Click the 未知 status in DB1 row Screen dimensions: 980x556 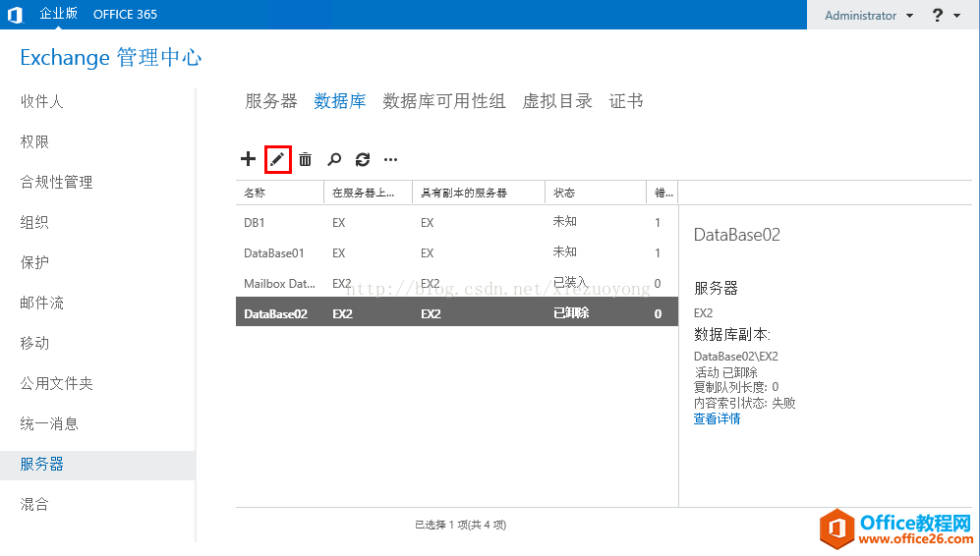click(565, 221)
